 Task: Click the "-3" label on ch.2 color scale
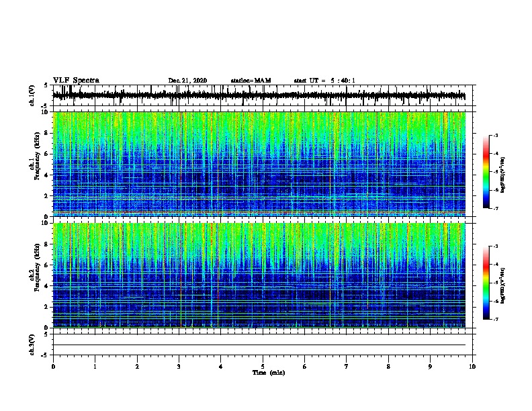496,246
